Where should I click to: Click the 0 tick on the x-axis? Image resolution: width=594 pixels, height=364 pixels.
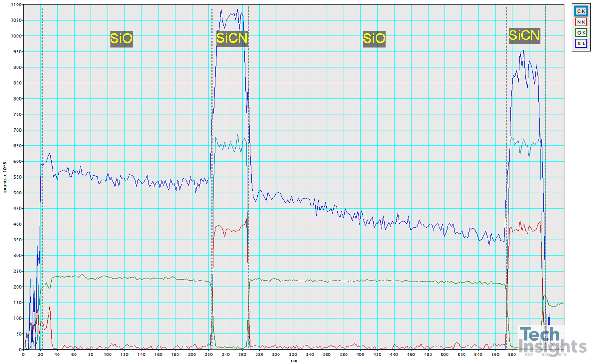point(24,354)
